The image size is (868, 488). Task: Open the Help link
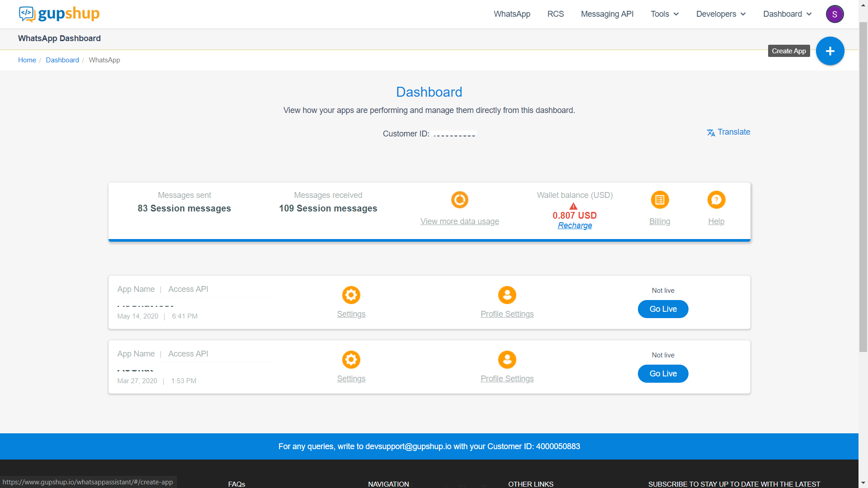click(716, 221)
